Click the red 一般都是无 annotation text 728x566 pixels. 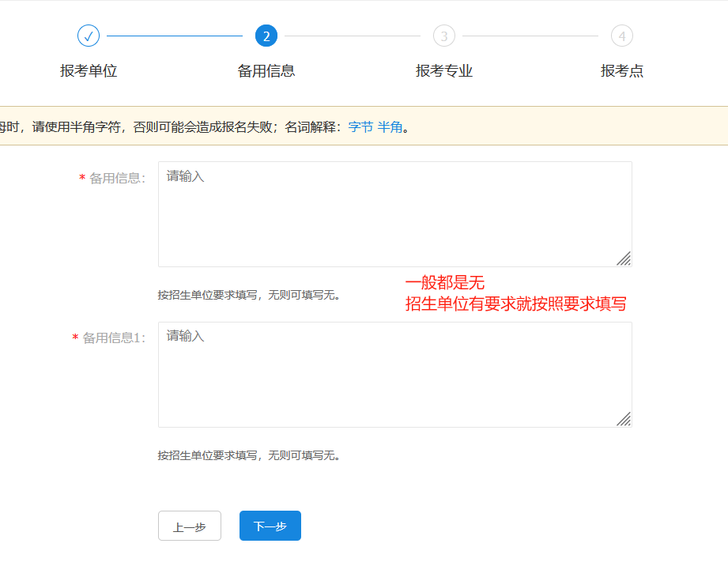444,283
